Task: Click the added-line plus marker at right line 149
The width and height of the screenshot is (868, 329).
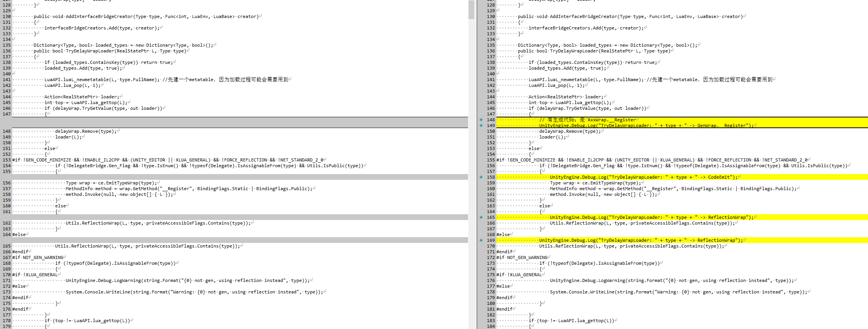Action: click(x=481, y=125)
